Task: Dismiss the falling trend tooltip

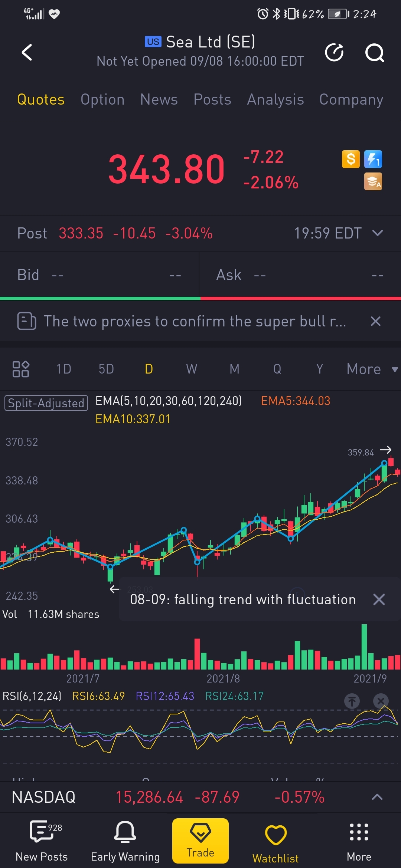Action: (x=379, y=599)
